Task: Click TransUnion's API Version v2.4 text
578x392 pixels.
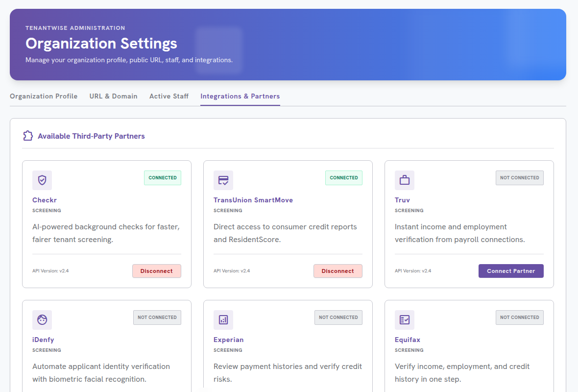Action: point(232,270)
